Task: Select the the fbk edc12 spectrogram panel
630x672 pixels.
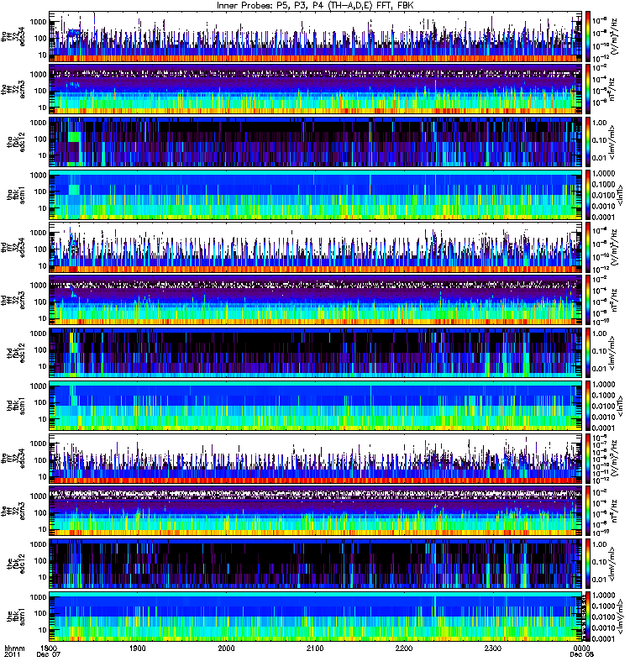Action: coord(315,564)
